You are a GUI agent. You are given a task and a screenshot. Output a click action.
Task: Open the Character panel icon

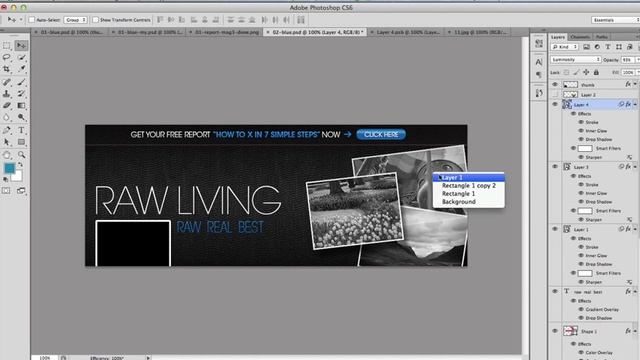(x=539, y=62)
